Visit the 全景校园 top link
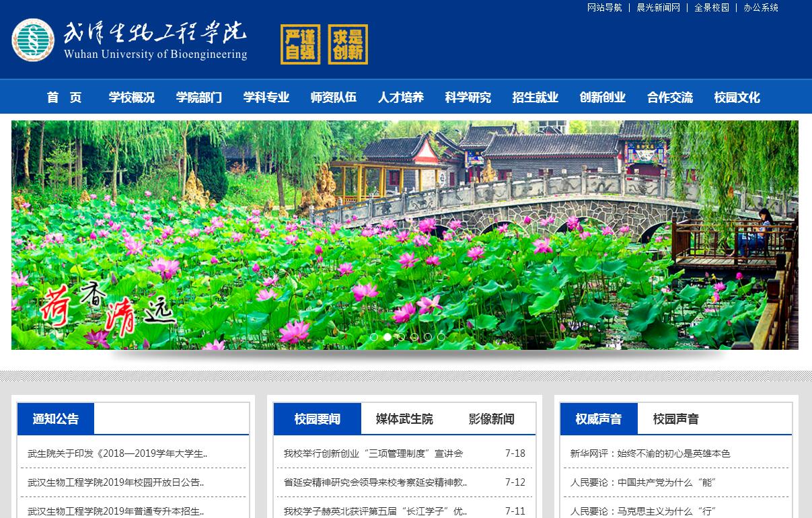812x518 pixels. click(712, 7)
